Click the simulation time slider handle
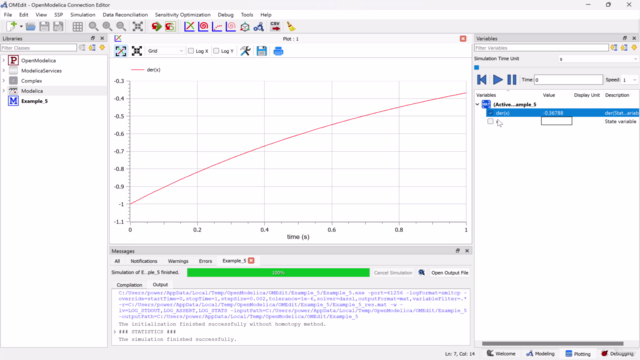Screen dimensions: 640x360 pyautogui.click(x=476, y=68)
